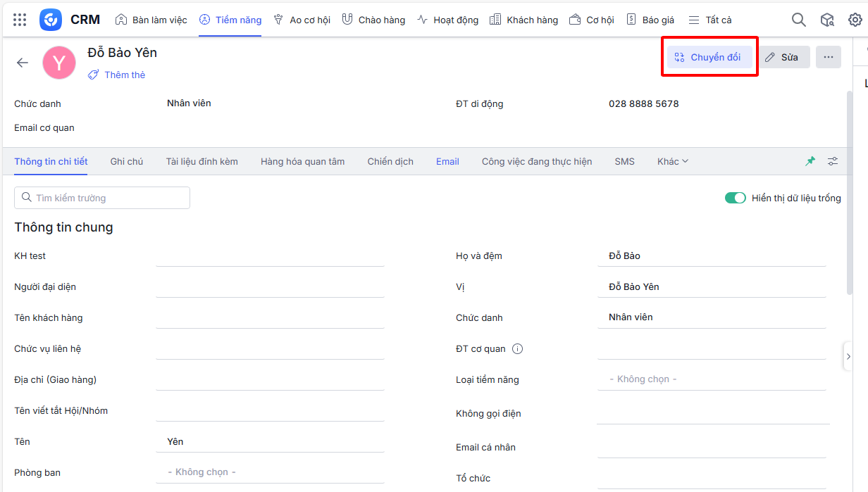Click the info icon next to ĐT cơ quan
The height and width of the screenshot is (492, 868).
pos(517,349)
